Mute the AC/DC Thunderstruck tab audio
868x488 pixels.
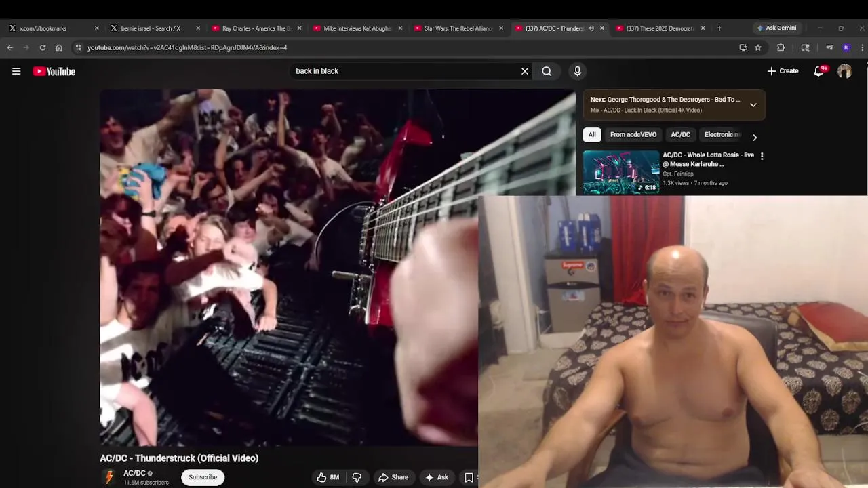pos(591,28)
